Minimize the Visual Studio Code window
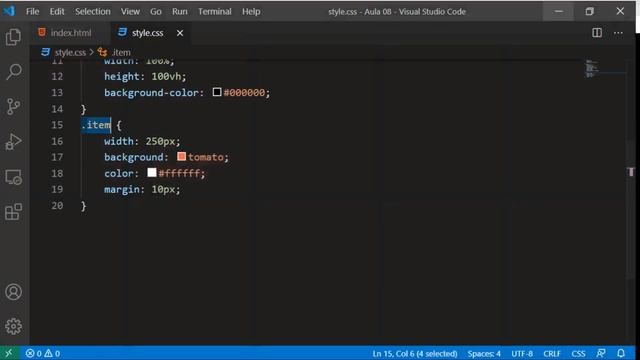The height and width of the screenshot is (360, 640). (x=559, y=11)
